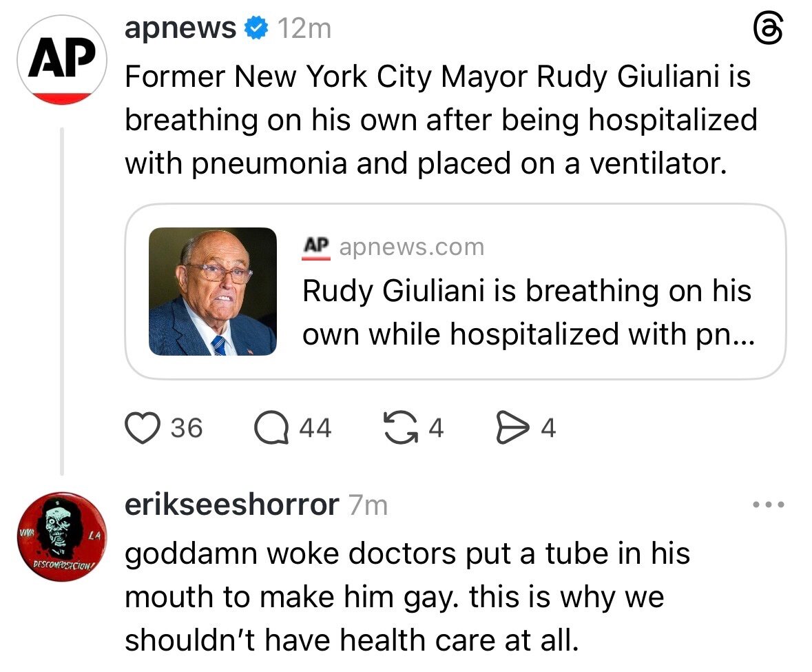The image size is (812, 672).
Task: Open erikseeshorror's reply text
Action: click(x=407, y=597)
